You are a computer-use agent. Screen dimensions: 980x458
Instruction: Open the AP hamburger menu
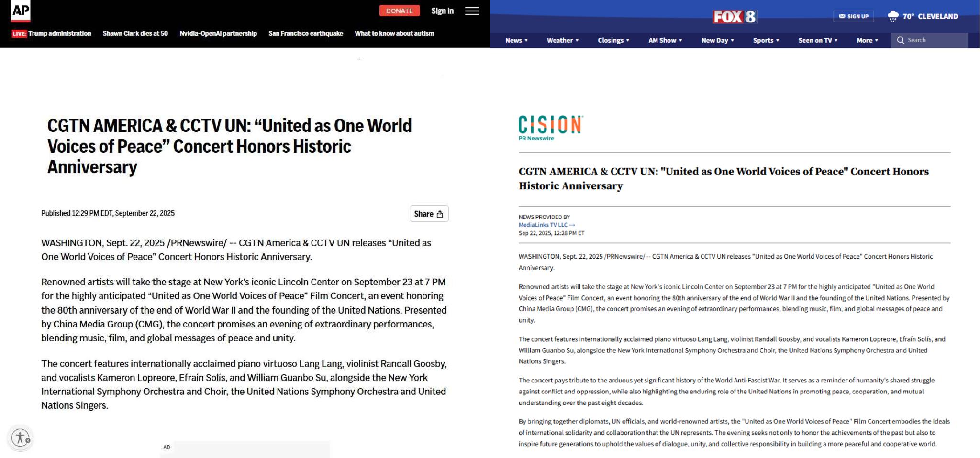pos(471,11)
